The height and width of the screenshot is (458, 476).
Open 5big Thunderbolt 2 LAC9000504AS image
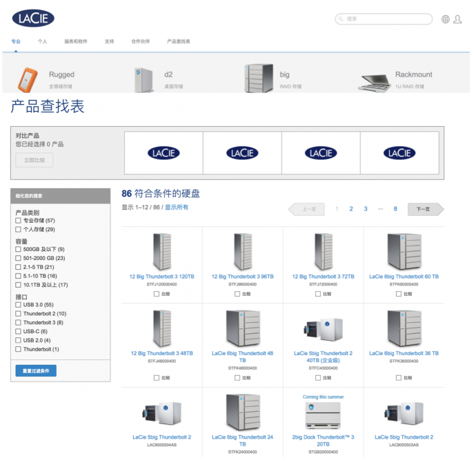pos(162,413)
